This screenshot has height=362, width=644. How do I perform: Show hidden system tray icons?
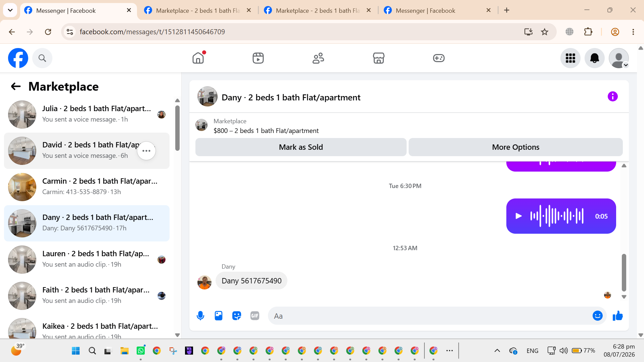click(x=497, y=351)
